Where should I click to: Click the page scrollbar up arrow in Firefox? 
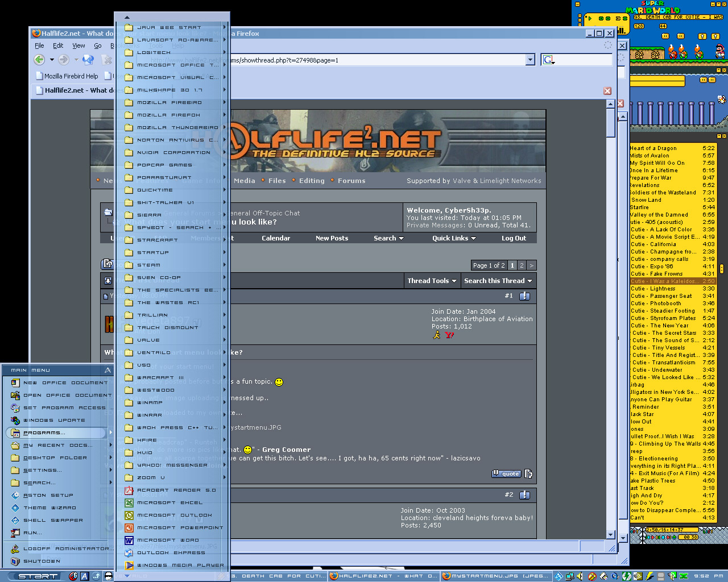click(x=611, y=104)
